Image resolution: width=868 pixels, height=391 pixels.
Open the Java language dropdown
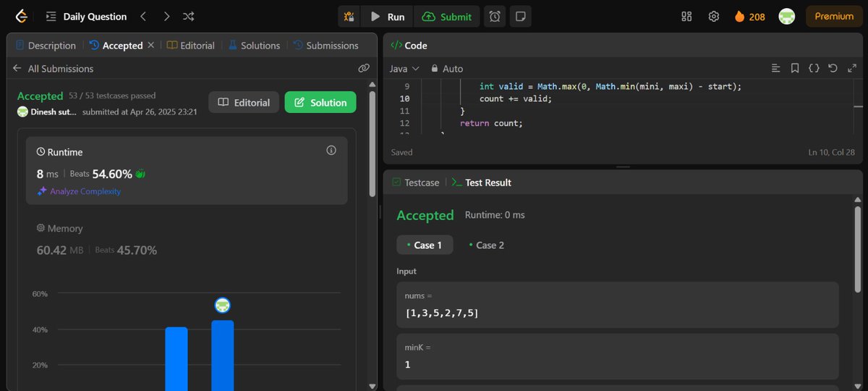pyautogui.click(x=404, y=68)
